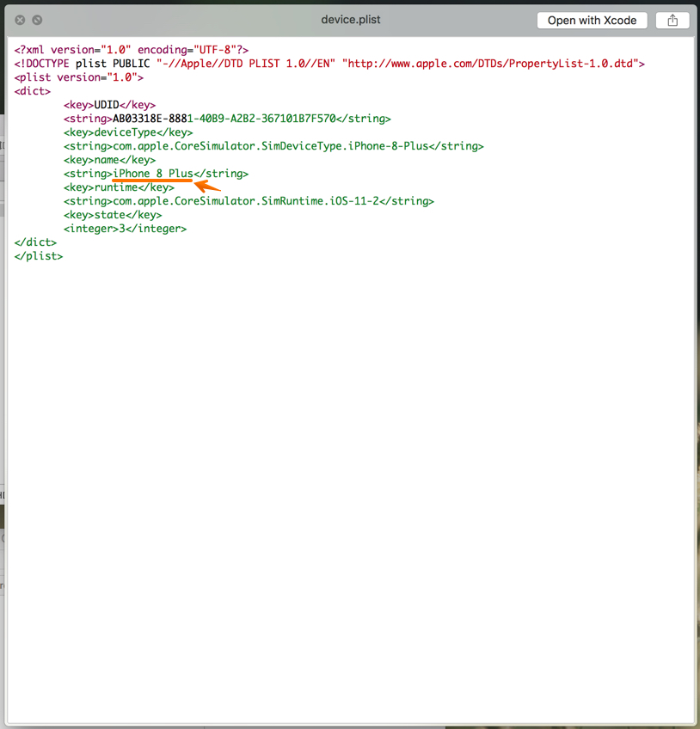Click the DOCTYPE plist PUBLIC line
700x729 pixels.
click(329, 64)
